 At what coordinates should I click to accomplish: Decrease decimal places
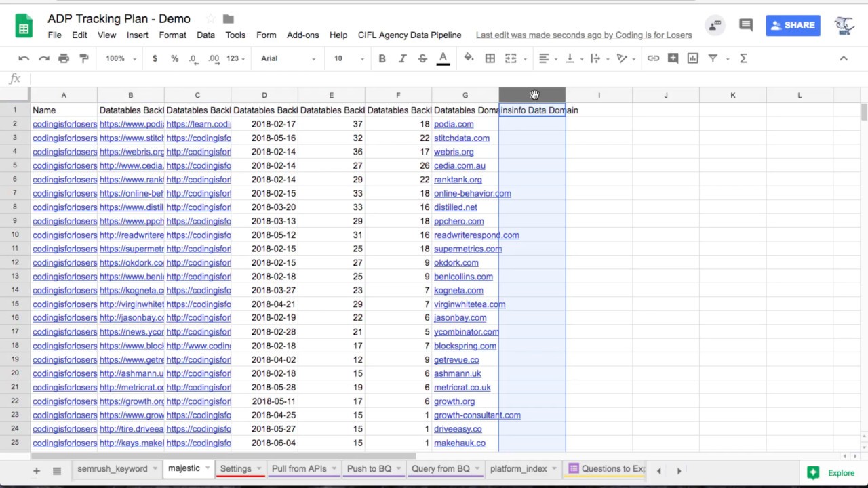coord(193,58)
